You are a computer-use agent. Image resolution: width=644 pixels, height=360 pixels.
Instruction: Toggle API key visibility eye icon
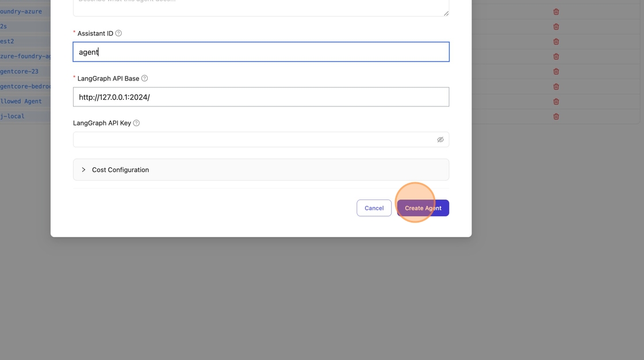(x=440, y=140)
